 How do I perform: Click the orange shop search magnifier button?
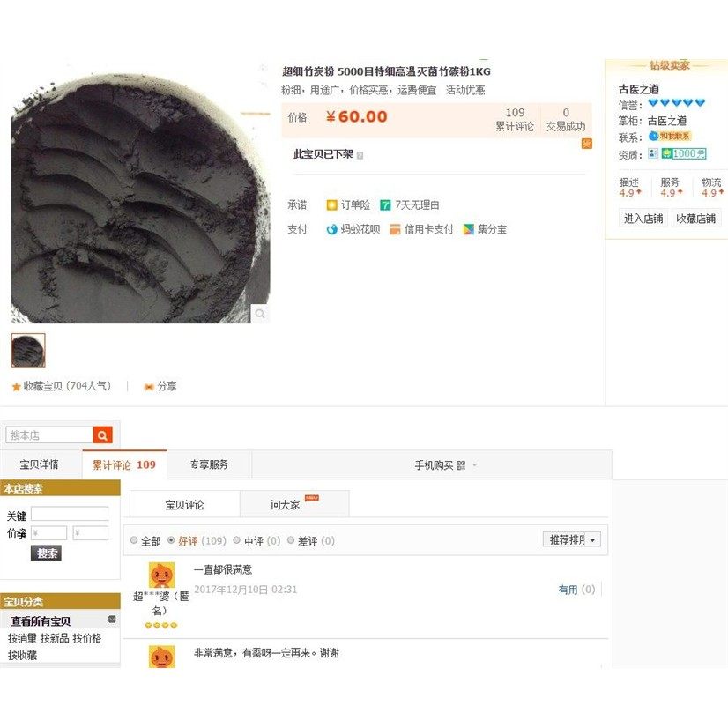tap(102, 435)
